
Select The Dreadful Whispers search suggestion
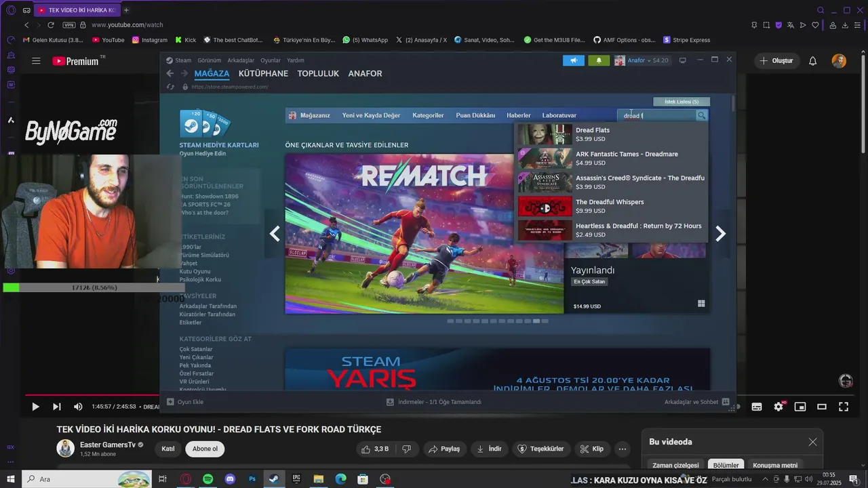pyautogui.click(x=612, y=206)
